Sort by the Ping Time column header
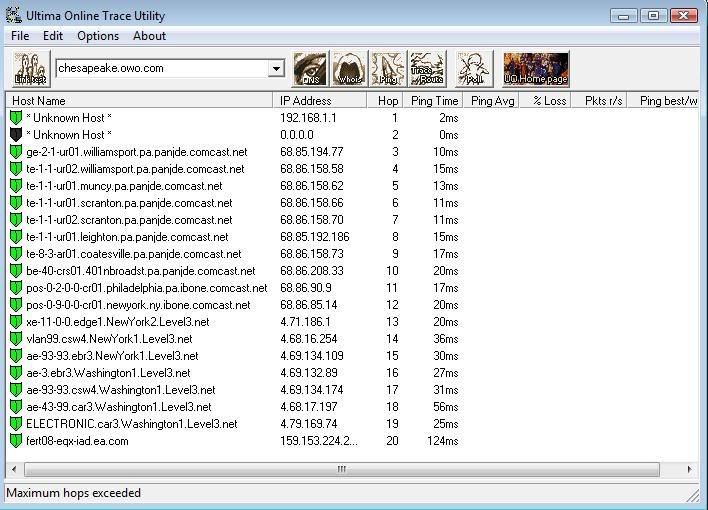This screenshot has height=510, width=708. 433,101
